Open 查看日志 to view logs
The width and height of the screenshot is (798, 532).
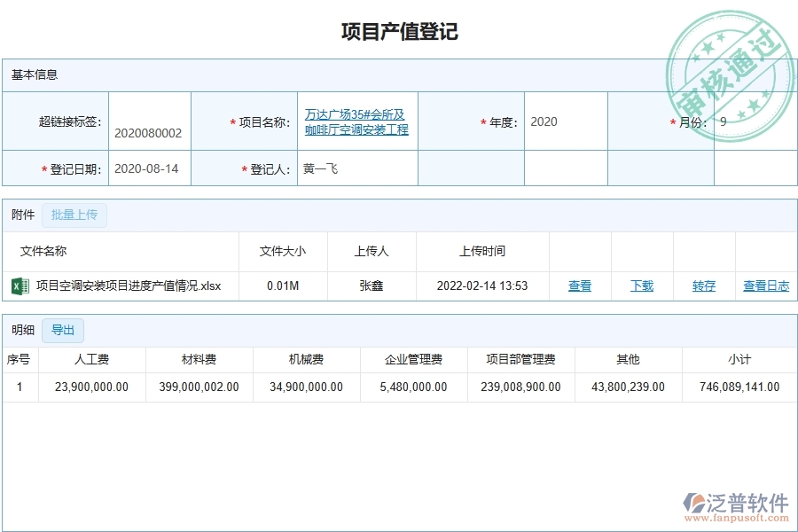764,286
